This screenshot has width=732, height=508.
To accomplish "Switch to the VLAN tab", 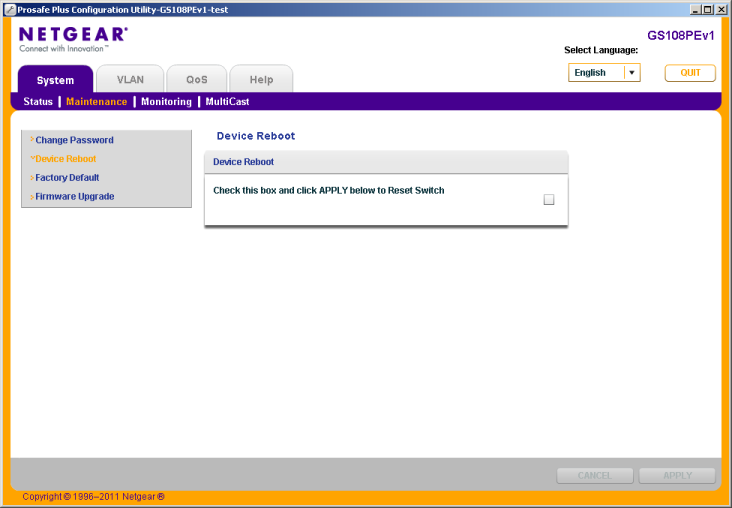I will [130, 79].
